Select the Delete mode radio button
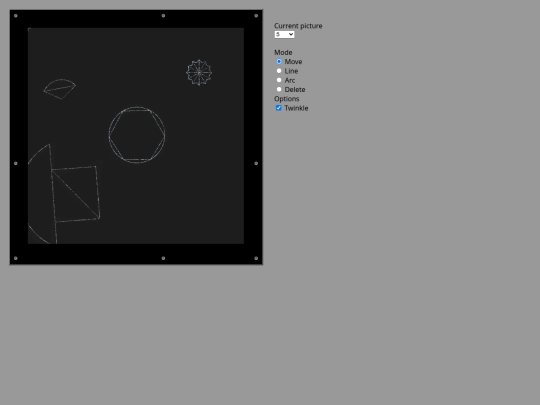Viewport: 540px width, 405px height. click(279, 90)
